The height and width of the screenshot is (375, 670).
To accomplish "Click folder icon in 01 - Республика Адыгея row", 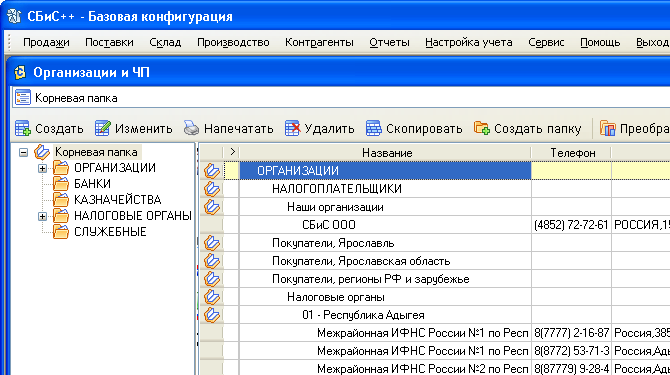I will point(212,315).
